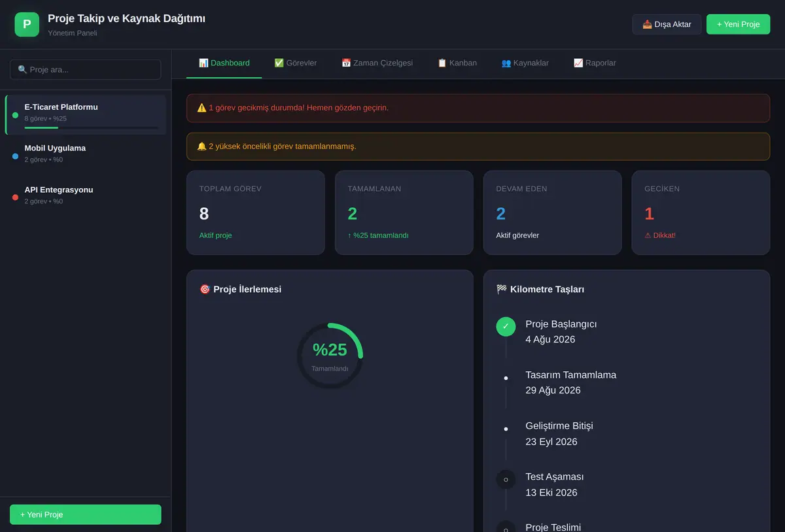Click the date 23 Eyl 2026
Screen dimensions: 785x532
click(x=551, y=442)
